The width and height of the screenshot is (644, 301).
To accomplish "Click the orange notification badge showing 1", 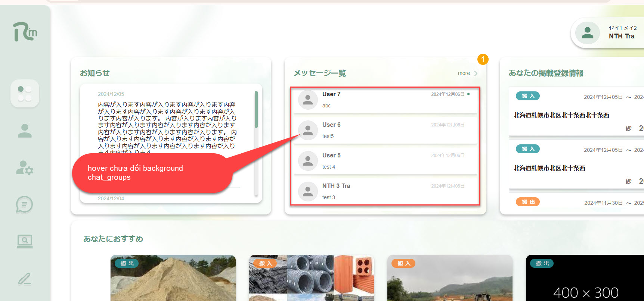I will tap(483, 59).
